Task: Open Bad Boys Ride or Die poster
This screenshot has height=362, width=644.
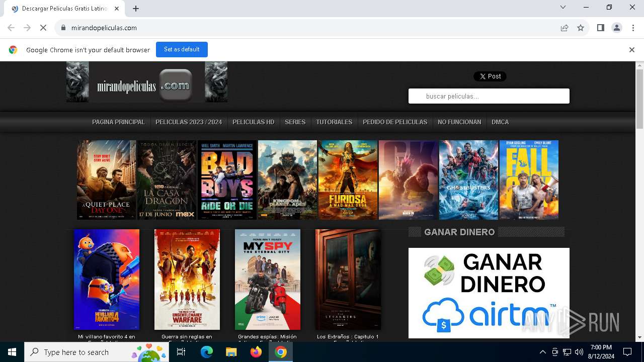Action: (x=227, y=180)
